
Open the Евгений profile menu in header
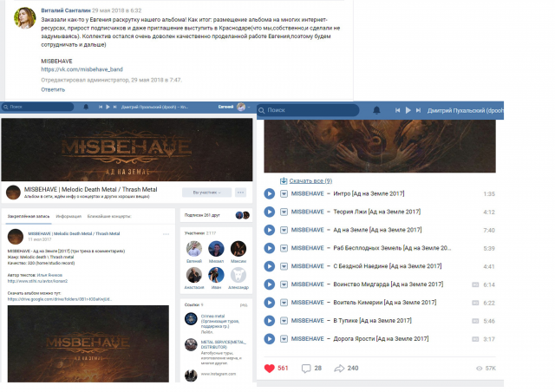click(234, 107)
